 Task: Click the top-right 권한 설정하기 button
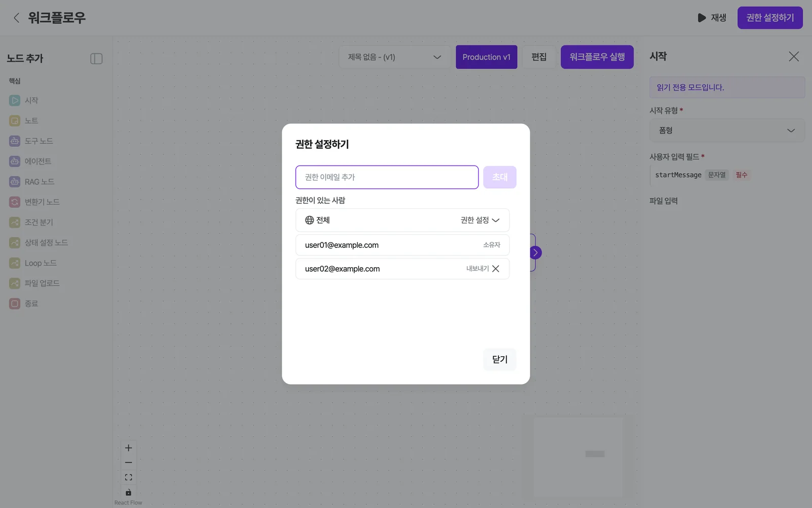click(x=770, y=18)
